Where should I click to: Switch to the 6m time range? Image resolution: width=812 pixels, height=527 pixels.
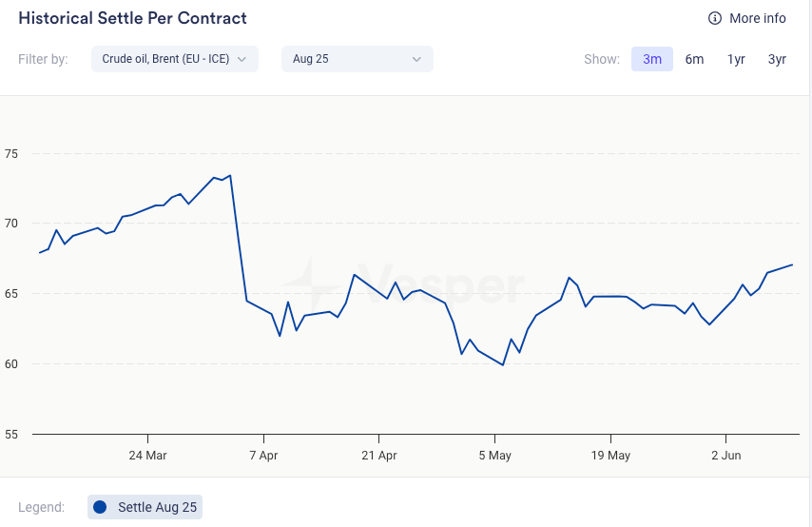[x=694, y=59]
